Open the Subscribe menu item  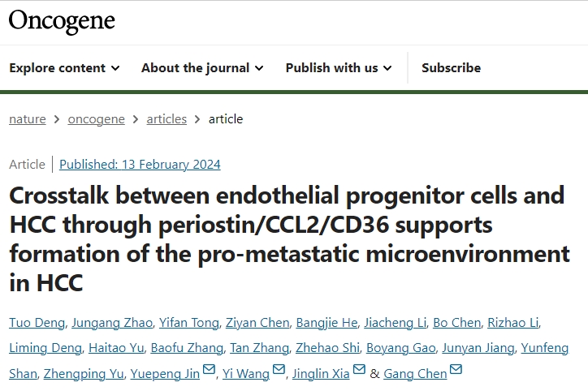click(x=451, y=68)
